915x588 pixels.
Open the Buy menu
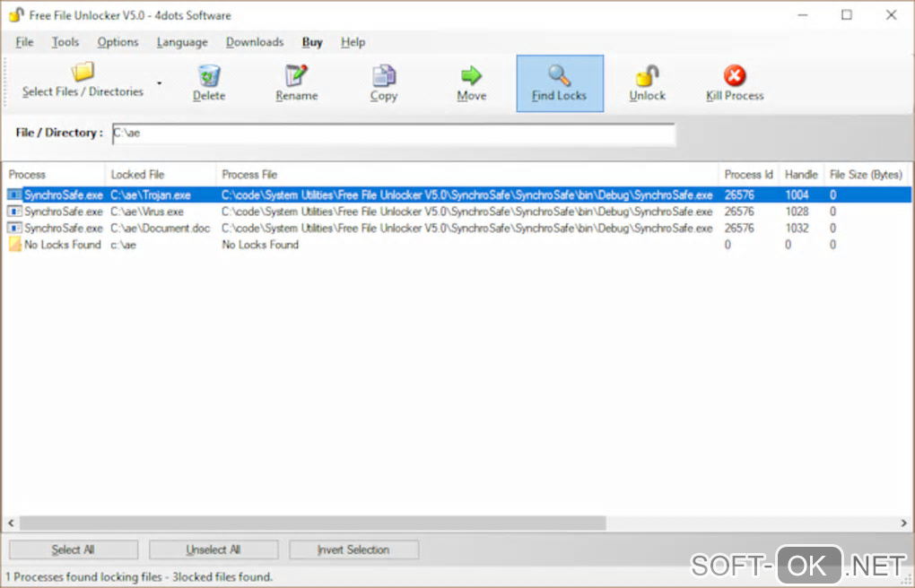[312, 42]
